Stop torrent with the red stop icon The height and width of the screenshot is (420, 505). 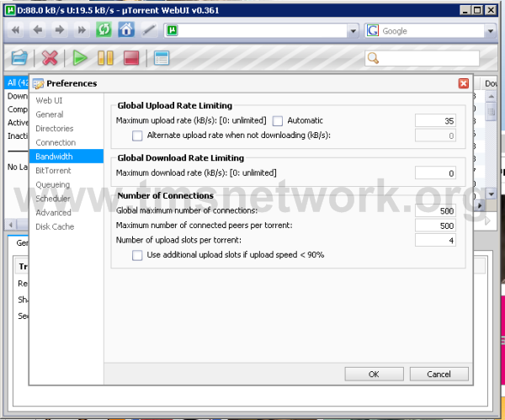click(131, 58)
